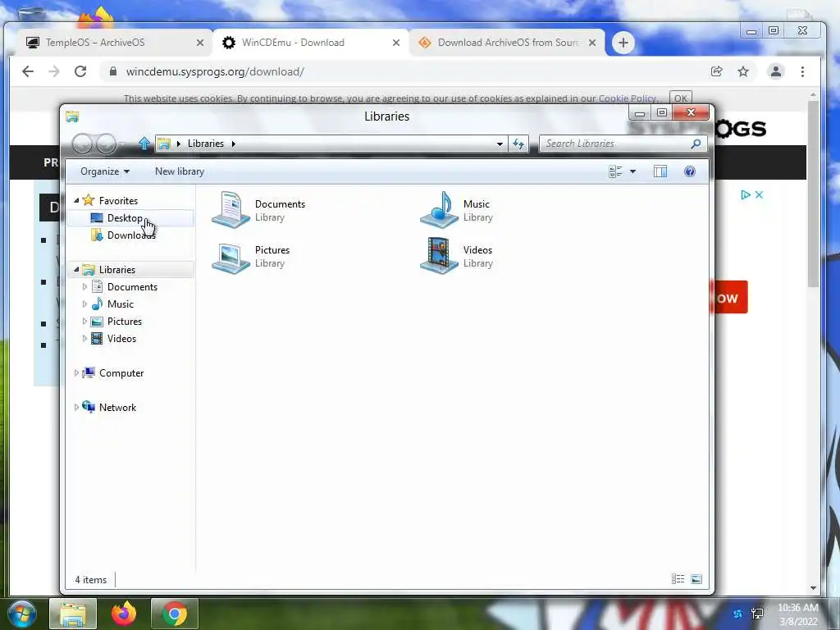Expand Pictures node in navigation tree

coord(84,321)
